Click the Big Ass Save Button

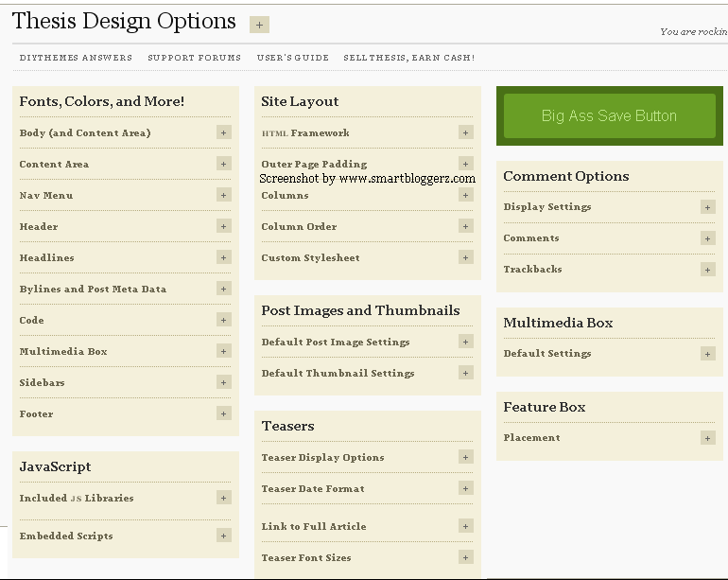pos(609,115)
